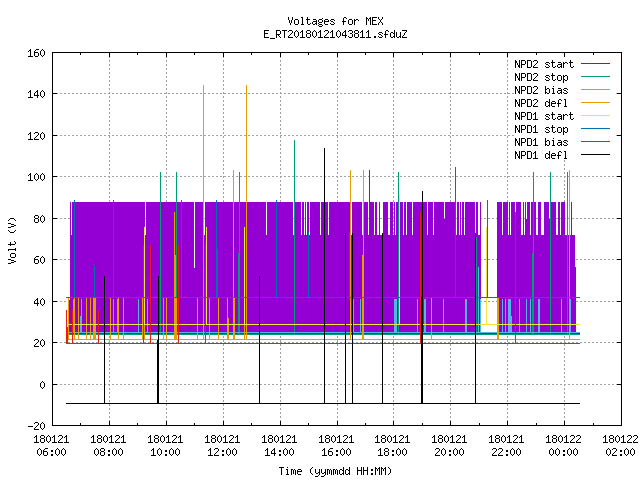Click the 'NPD1 defl' legend label
The height and width of the screenshot is (480, 640).
click(541, 156)
